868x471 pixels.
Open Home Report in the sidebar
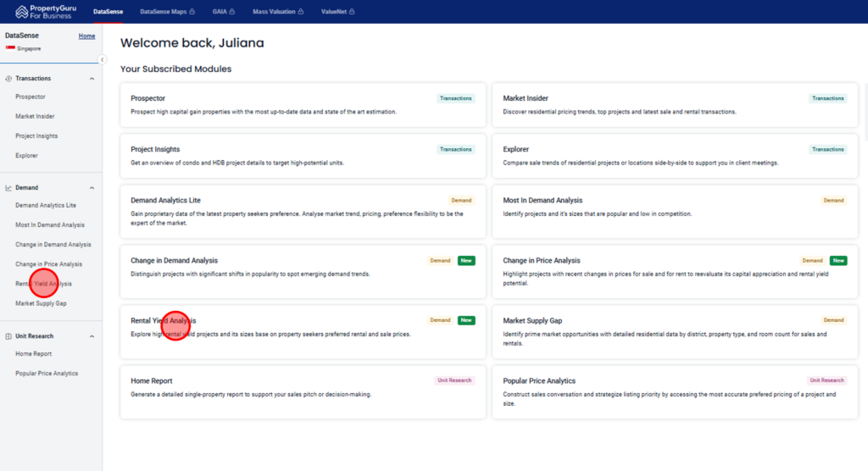click(33, 353)
